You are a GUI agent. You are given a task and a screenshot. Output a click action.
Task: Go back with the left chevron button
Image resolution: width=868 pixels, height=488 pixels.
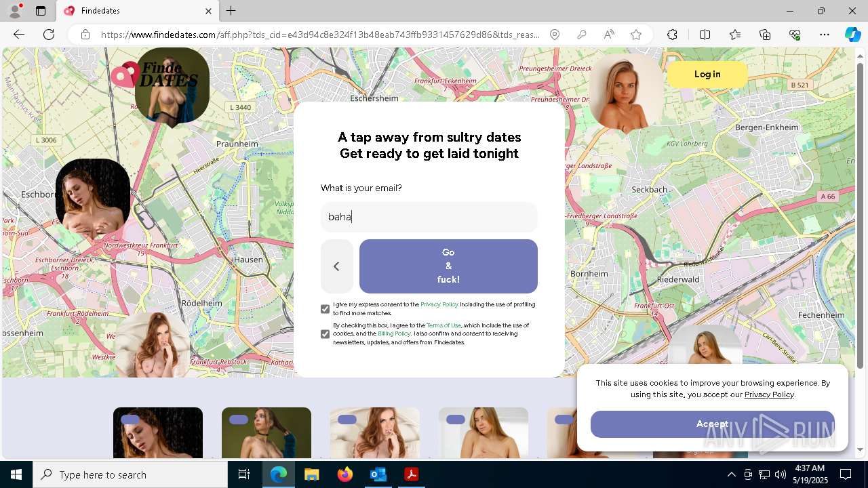(336, 266)
